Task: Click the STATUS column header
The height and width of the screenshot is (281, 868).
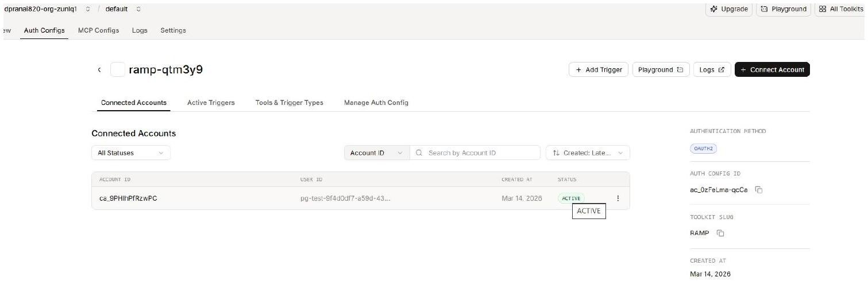Action: coord(567,179)
